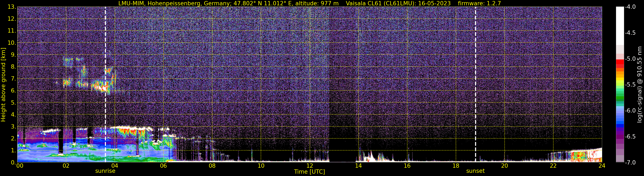Click the '-7.0' colorbar tick label

pos(631,163)
